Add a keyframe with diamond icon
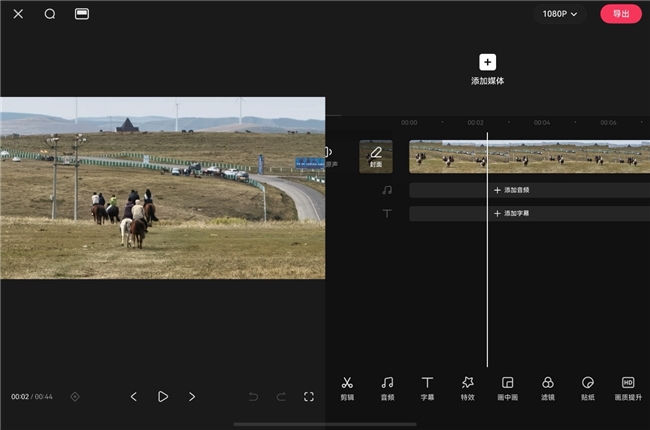The height and width of the screenshot is (430, 650). pos(75,397)
